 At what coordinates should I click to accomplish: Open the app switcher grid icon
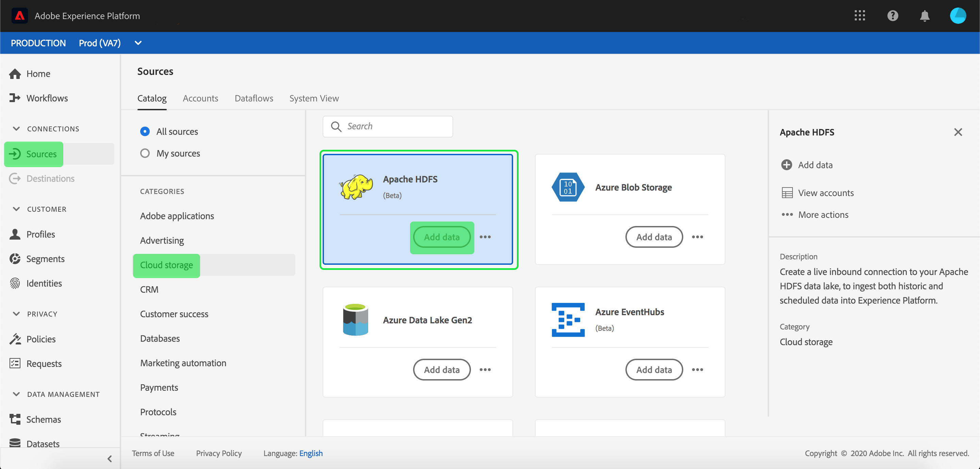click(860, 16)
